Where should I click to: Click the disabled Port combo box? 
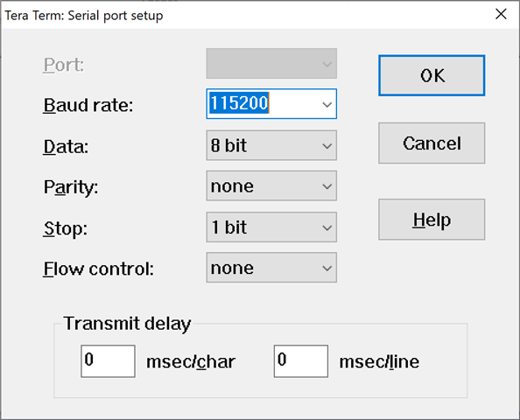pos(271,64)
